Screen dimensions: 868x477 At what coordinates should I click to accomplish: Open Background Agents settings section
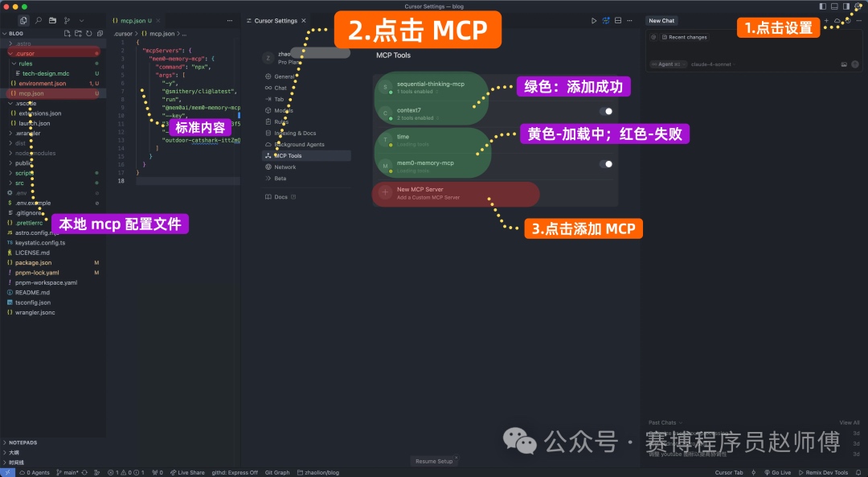pos(300,144)
